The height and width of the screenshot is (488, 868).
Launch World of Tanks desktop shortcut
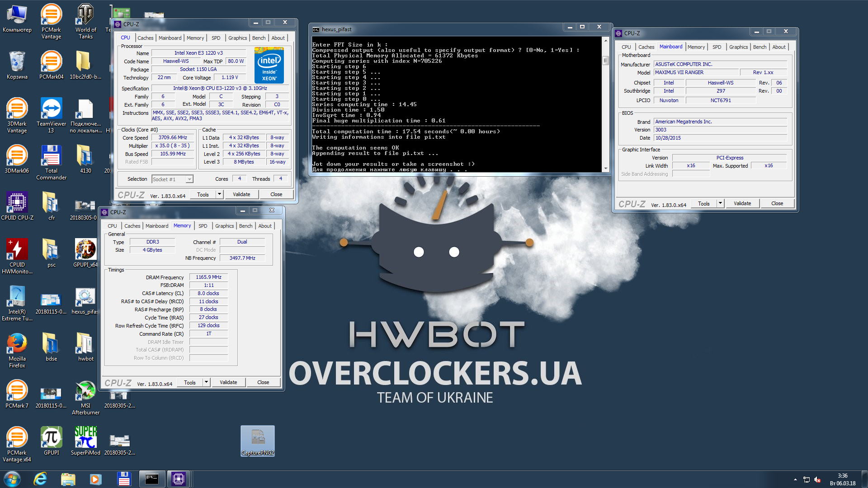pos(85,21)
